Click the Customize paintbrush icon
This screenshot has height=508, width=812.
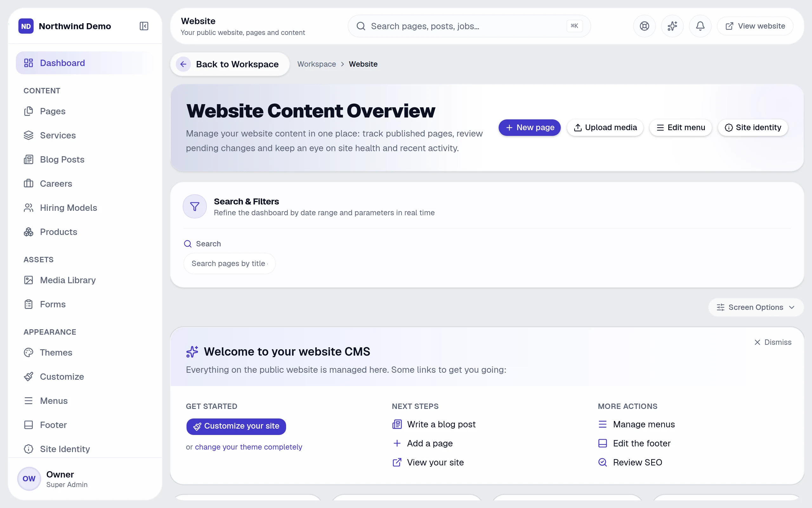click(x=29, y=377)
